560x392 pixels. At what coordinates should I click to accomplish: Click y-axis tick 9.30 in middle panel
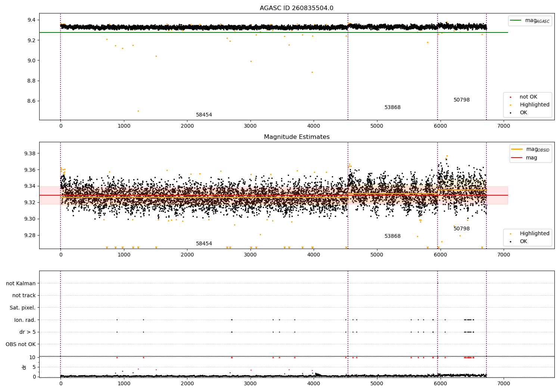click(30, 219)
